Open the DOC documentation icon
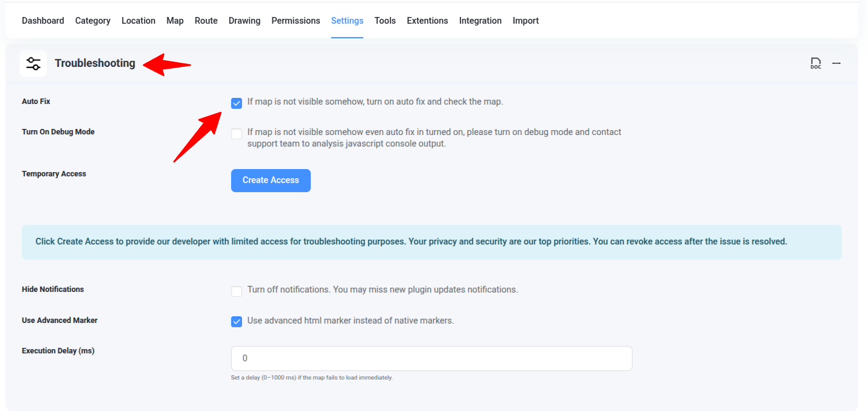The height and width of the screenshot is (413, 868). tap(816, 63)
